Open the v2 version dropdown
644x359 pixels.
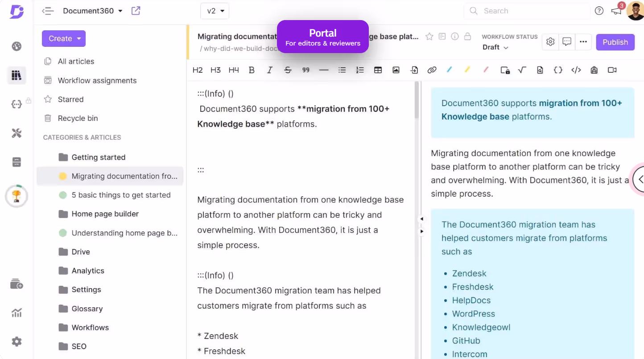click(215, 11)
